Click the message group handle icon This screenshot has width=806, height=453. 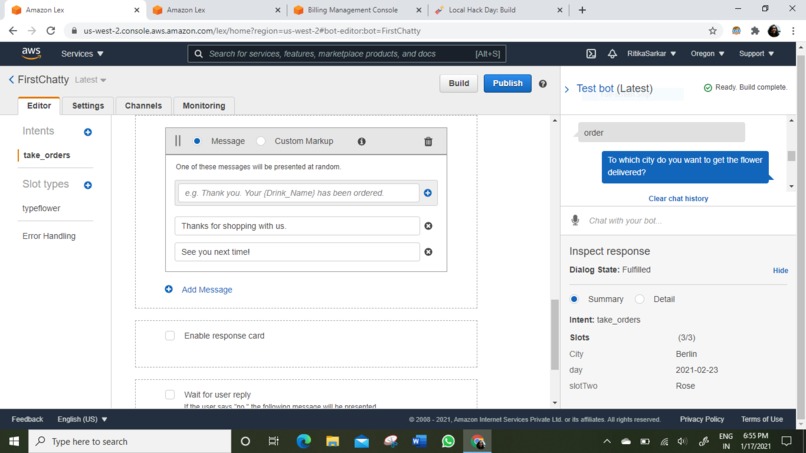click(178, 141)
